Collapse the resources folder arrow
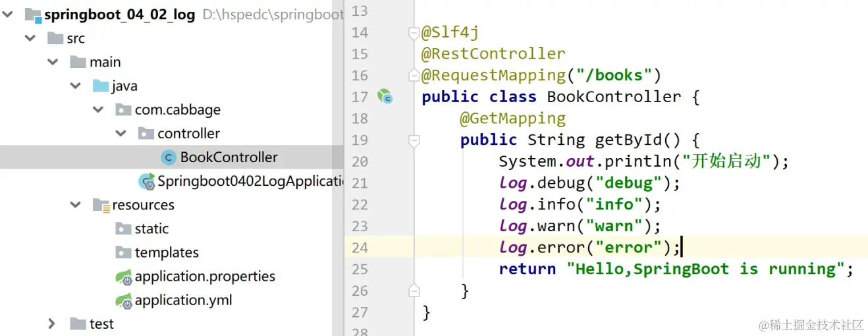868x336 pixels. pos(76,205)
